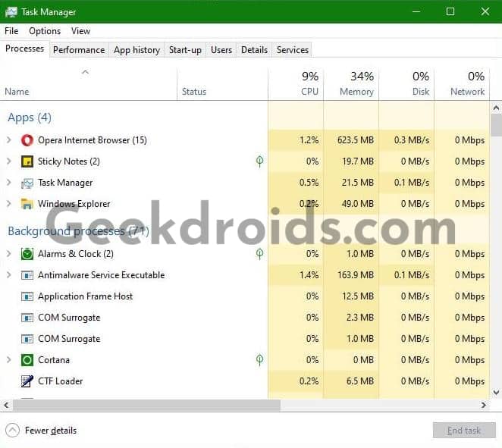Switch to the Details tab
This screenshot has width=502, height=448.
254,50
